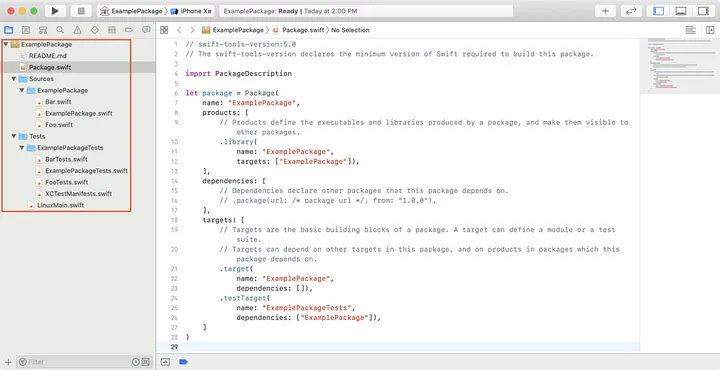The image size is (720, 370).
Task: Open FooTests.swift in the navigator
Action: click(x=67, y=182)
